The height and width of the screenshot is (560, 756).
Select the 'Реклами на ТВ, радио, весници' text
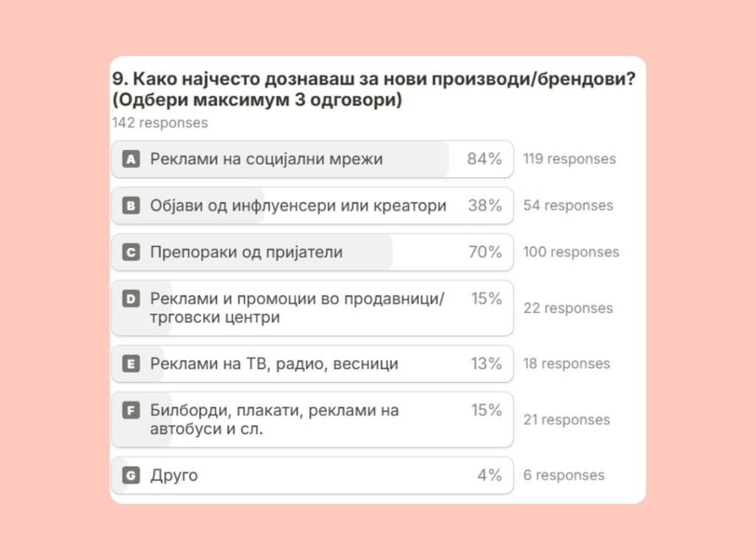[274, 364]
